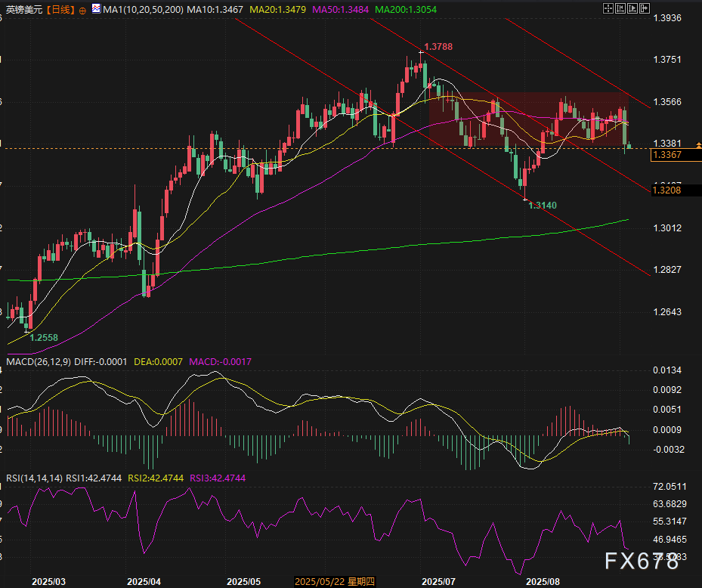Click the orange 1.3367 current price tag

pos(668,155)
